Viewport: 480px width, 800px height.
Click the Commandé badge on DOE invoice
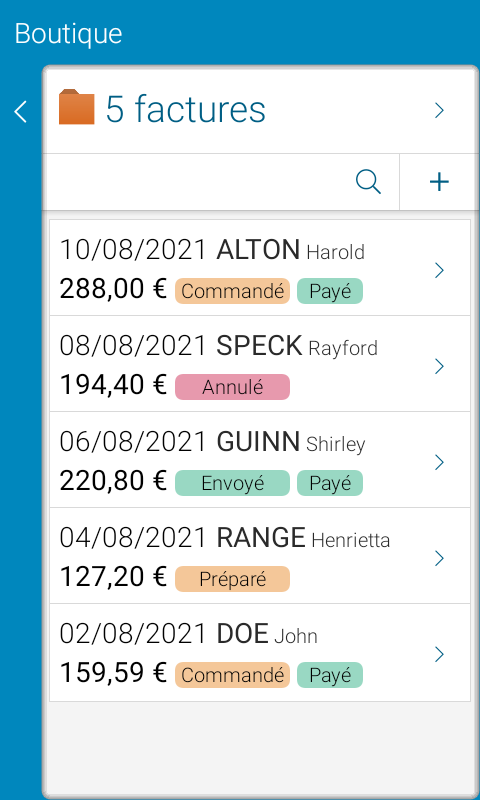tap(233, 675)
